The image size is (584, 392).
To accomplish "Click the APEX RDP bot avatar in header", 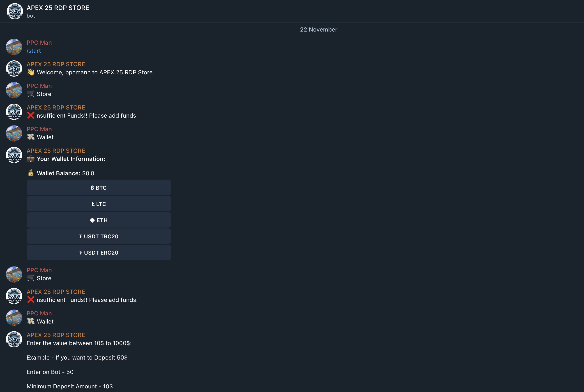I will tap(14, 11).
